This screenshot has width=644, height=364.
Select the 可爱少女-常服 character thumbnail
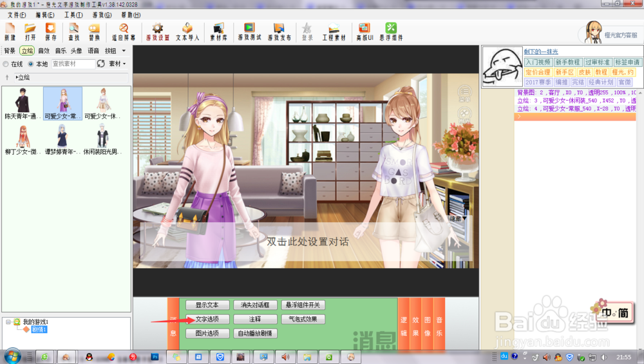62,104
